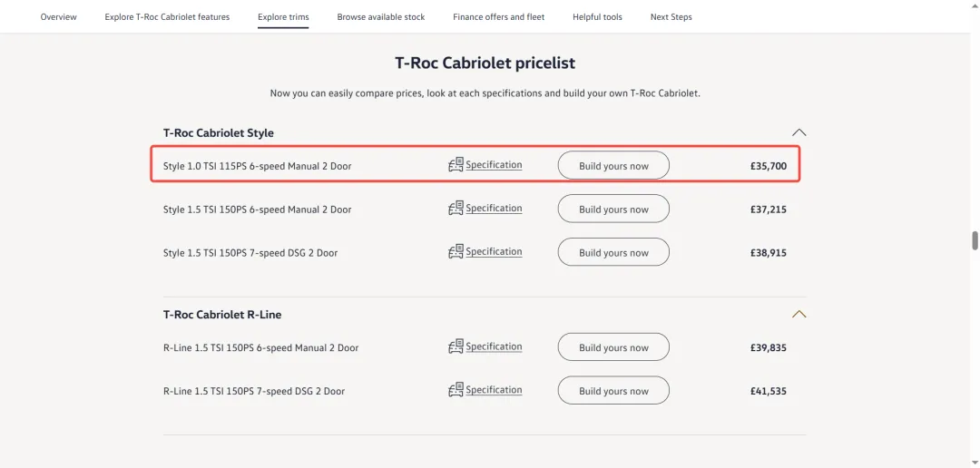Image resolution: width=980 pixels, height=468 pixels.
Task: Build yours now for R-Line 7-speed DSG
Action: click(x=613, y=391)
